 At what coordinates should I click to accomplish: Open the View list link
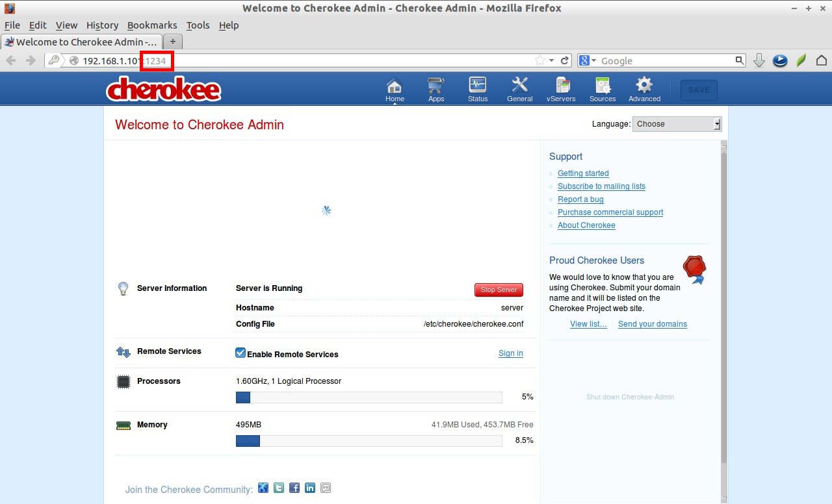(x=588, y=324)
